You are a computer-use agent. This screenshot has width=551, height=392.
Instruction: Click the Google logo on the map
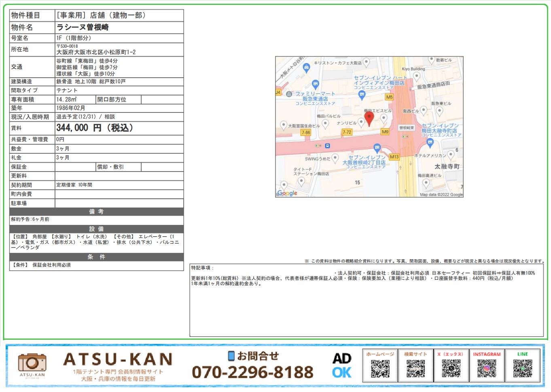point(287,193)
